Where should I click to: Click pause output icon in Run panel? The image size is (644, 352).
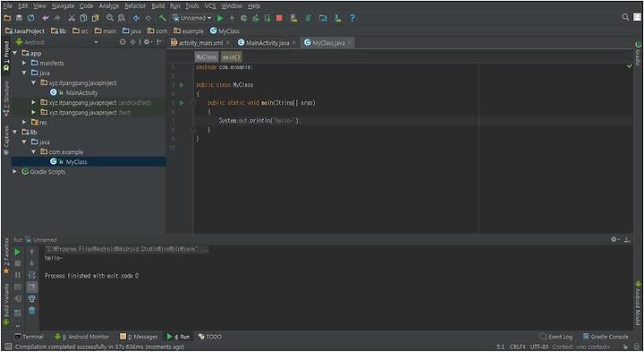click(x=18, y=275)
